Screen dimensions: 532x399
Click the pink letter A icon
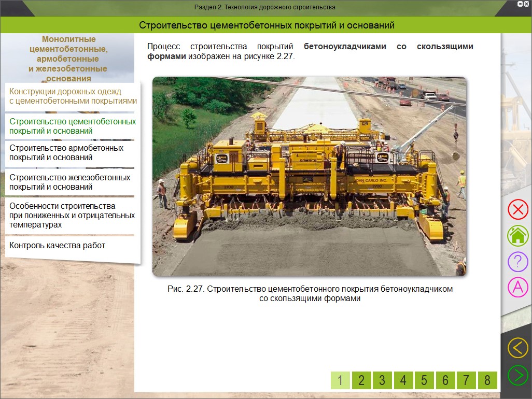pos(517,287)
